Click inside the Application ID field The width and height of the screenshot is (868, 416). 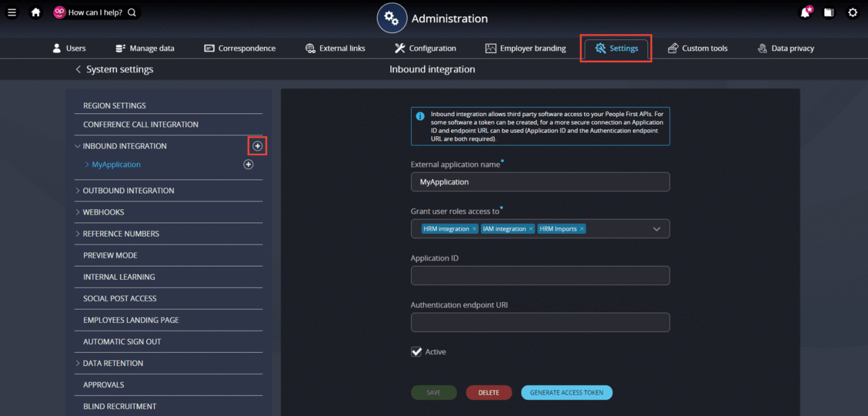[x=539, y=276]
